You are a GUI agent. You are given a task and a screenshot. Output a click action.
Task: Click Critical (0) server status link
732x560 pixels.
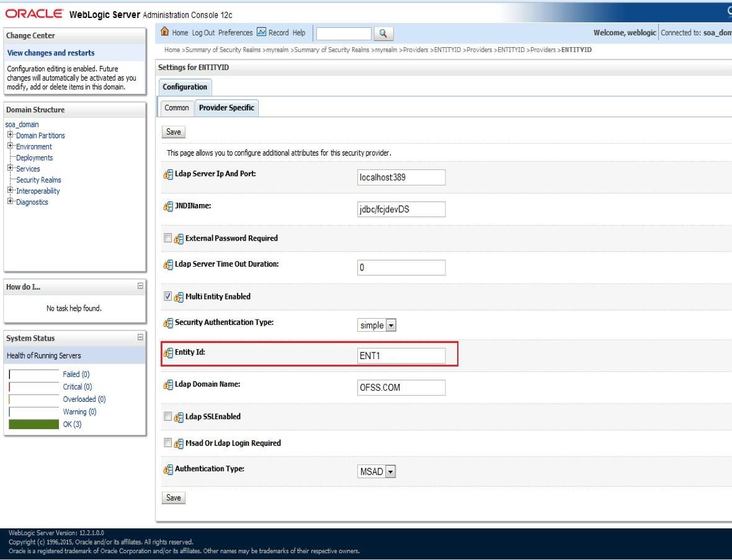tap(78, 387)
